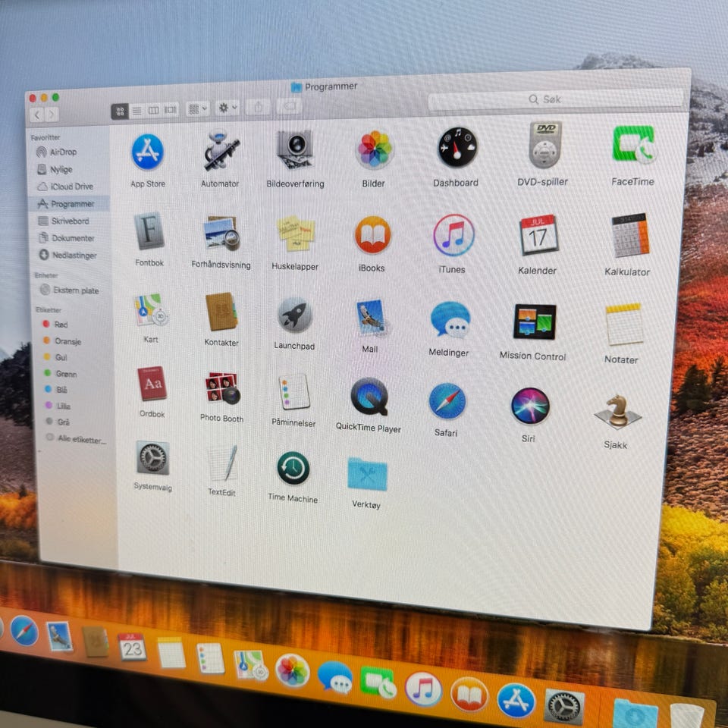Image resolution: width=728 pixels, height=728 pixels.
Task: Click the edit tags toolbar button
Action: click(x=289, y=106)
